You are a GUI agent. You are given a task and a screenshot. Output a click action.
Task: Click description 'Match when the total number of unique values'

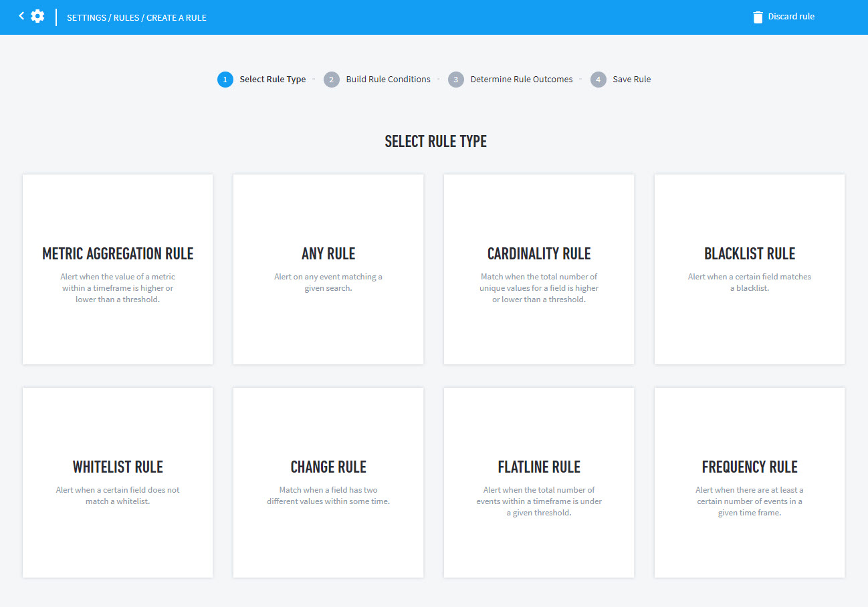click(x=539, y=288)
